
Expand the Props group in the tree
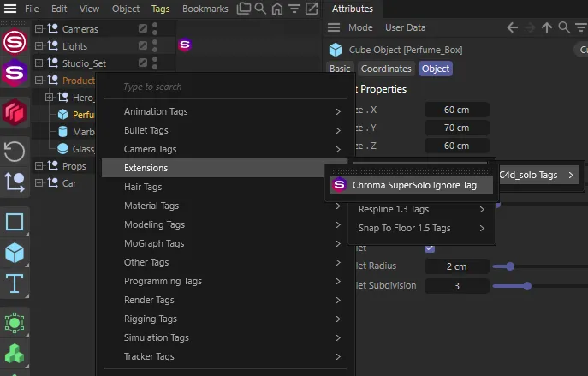pyautogui.click(x=39, y=165)
